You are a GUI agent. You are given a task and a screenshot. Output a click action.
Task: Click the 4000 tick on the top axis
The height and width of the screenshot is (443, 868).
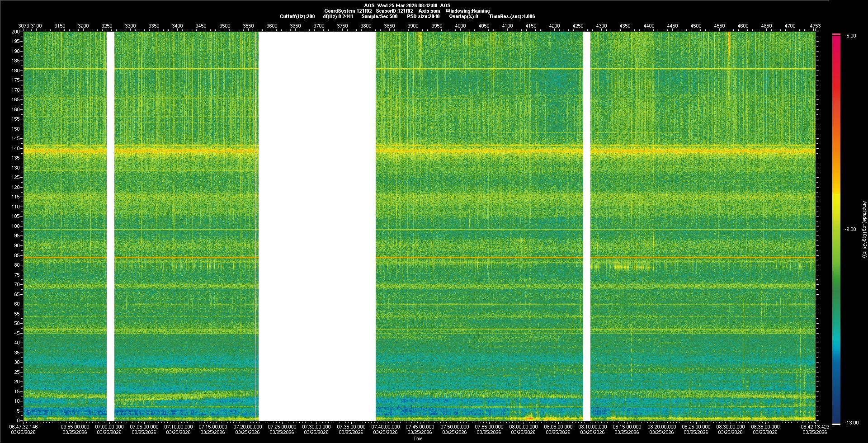460,26
